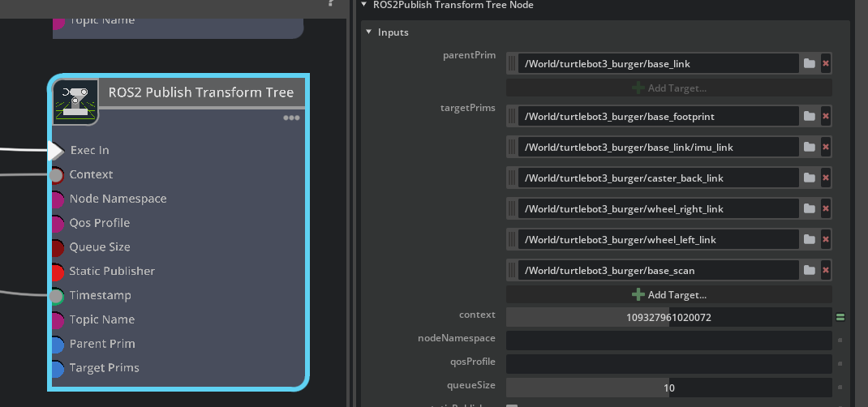Click the context value field 109327961020072

668,318
